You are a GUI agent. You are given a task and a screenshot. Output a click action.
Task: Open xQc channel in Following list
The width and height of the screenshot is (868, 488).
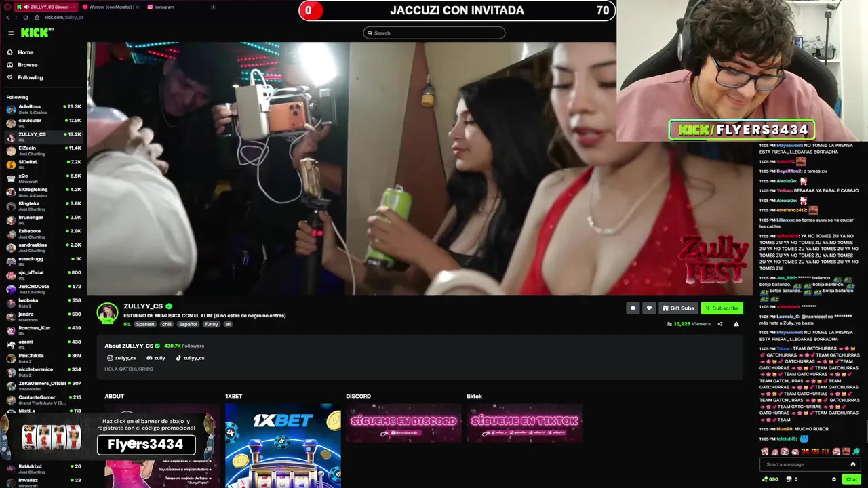pyautogui.click(x=43, y=178)
